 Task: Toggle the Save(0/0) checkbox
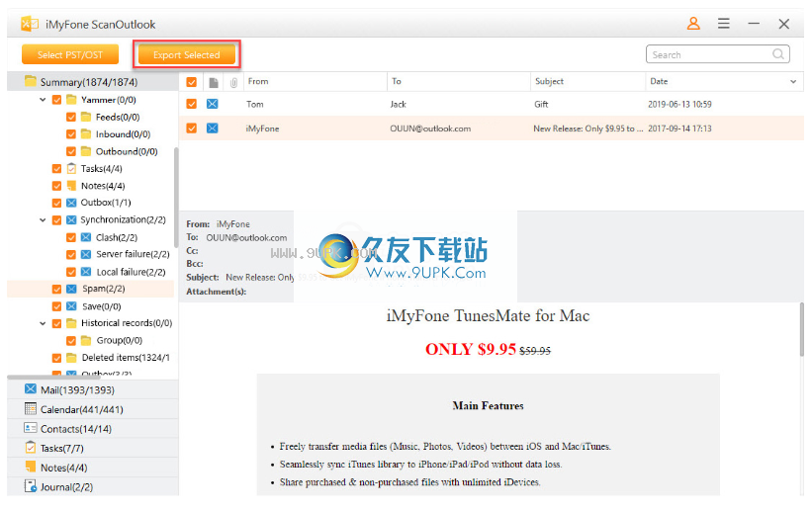click(57, 306)
